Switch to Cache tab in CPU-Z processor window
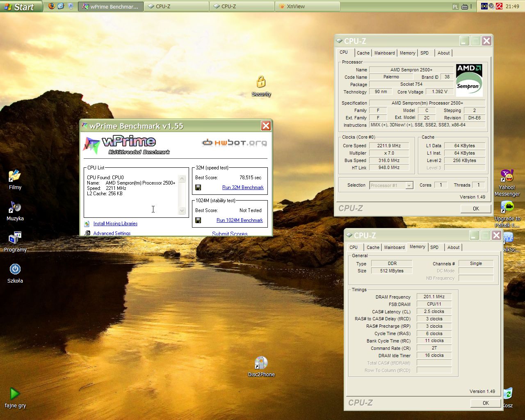The image size is (525, 420). click(x=363, y=53)
